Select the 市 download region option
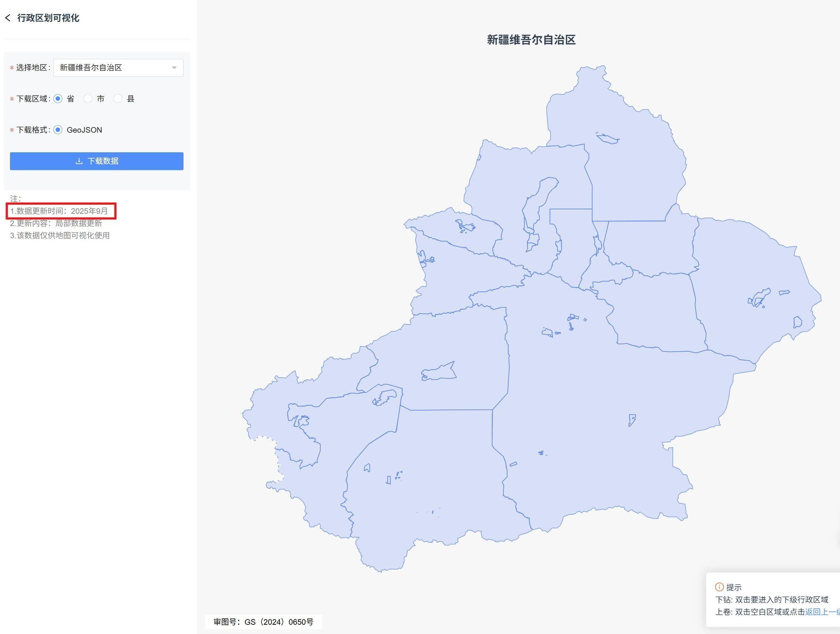The image size is (840, 634). pos(88,99)
